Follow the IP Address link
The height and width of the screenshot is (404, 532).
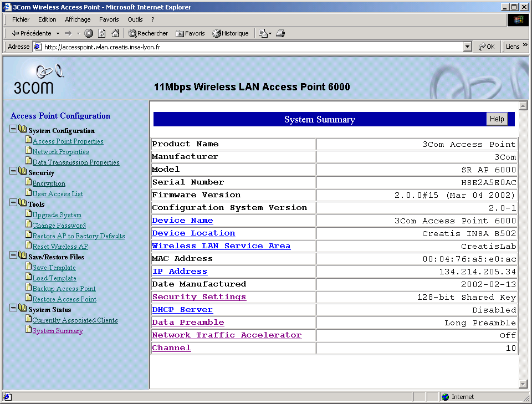pos(180,272)
